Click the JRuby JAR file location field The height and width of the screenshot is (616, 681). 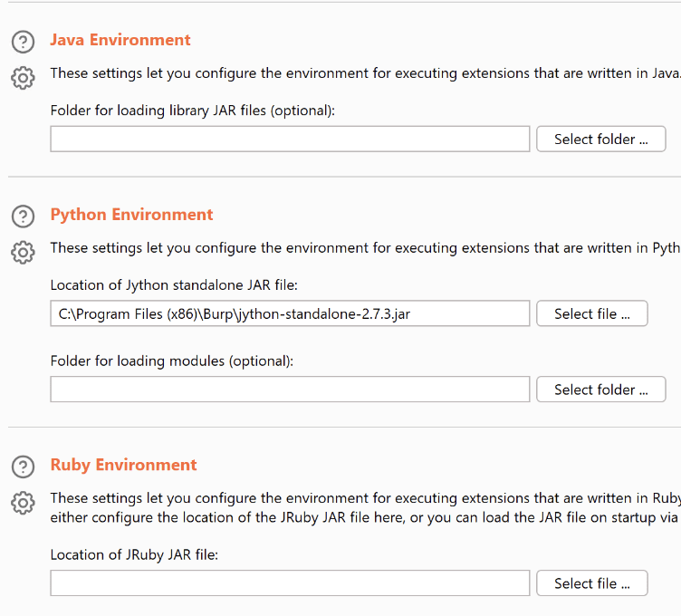290,583
